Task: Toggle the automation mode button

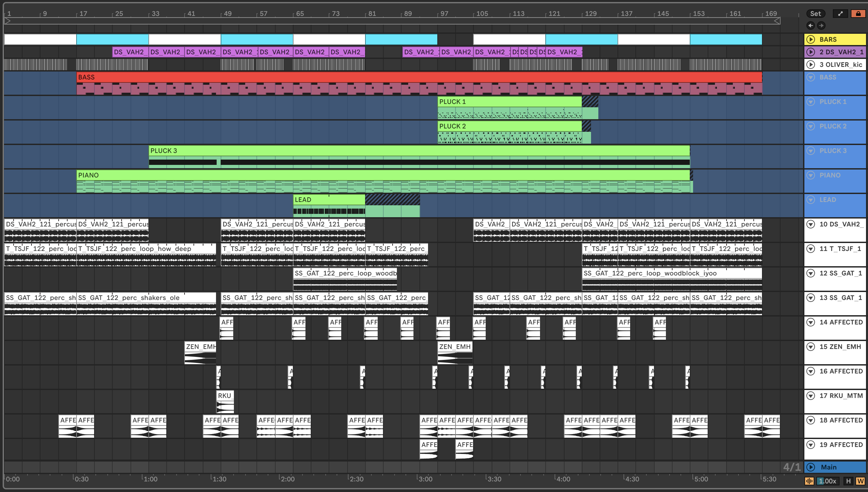Action: (840, 14)
